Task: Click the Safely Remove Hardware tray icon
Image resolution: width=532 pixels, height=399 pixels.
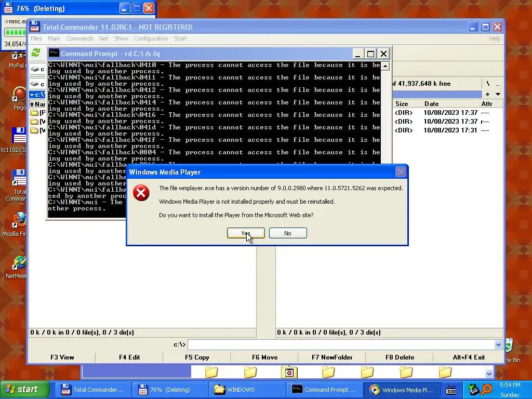Action: tap(473, 390)
